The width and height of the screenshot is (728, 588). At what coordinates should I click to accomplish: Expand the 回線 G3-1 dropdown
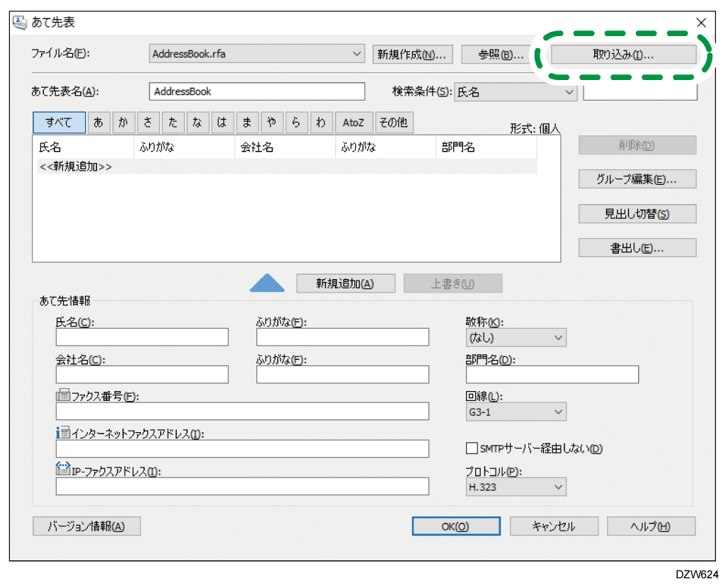click(558, 412)
